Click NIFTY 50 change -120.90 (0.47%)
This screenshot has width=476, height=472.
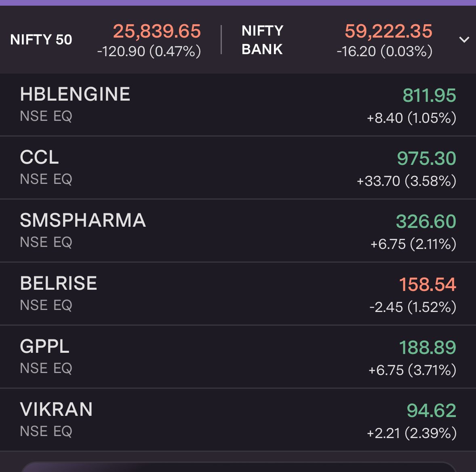click(x=149, y=51)
